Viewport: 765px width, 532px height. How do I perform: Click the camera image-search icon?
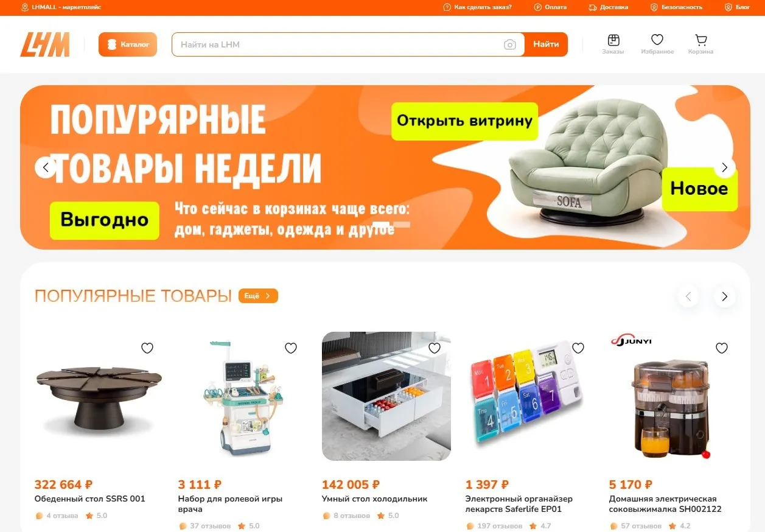[510, 44]
